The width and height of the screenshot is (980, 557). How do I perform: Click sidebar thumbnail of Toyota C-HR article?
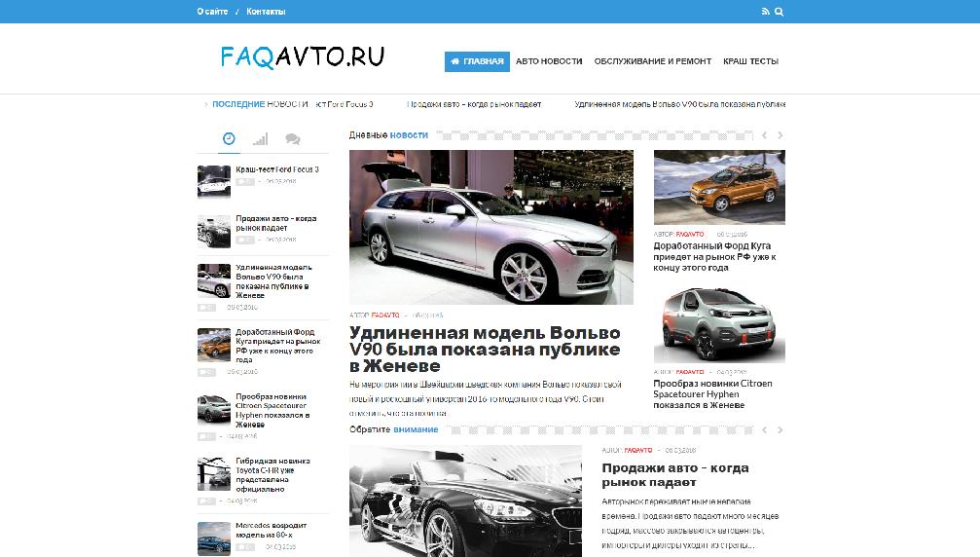214,473
